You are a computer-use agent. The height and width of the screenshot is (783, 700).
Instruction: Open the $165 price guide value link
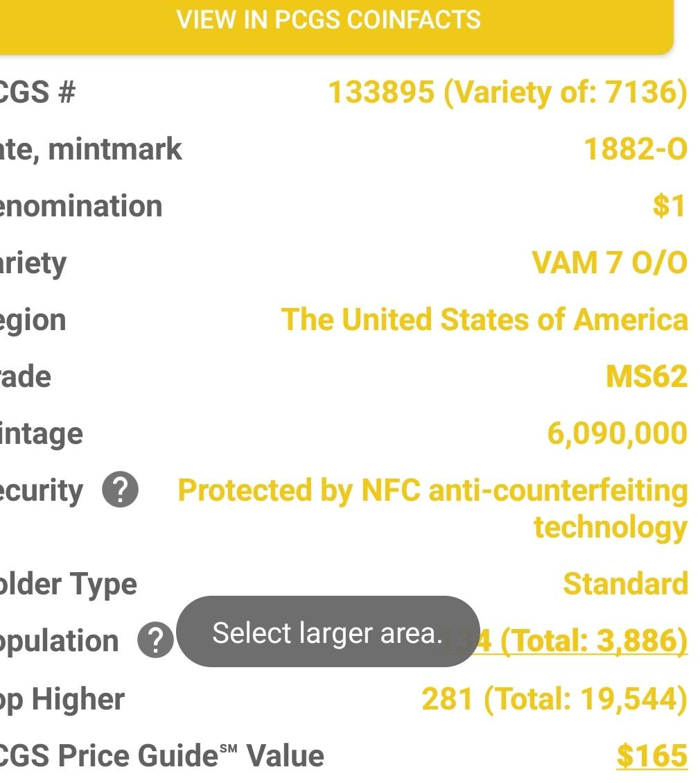[x=652, y=755]
